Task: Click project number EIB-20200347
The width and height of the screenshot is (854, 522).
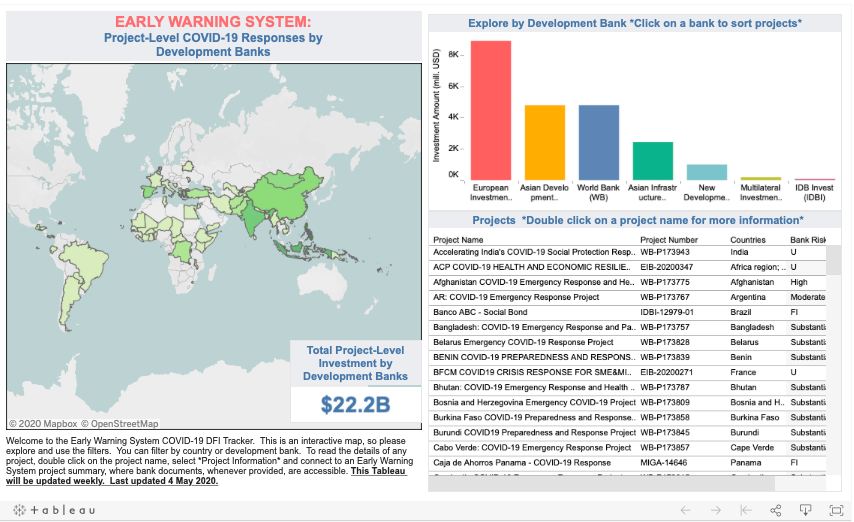Action: click(x=667, y=267)
